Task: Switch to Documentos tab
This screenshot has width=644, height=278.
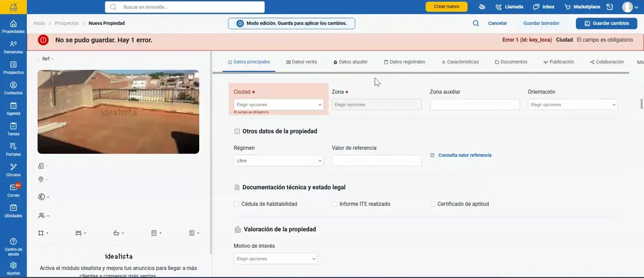Action: click(511, 62)
